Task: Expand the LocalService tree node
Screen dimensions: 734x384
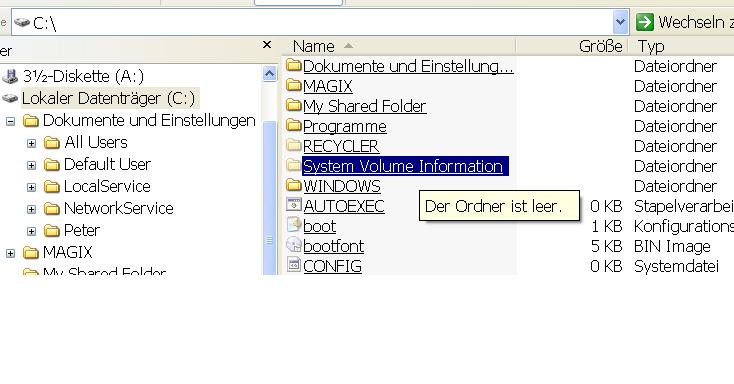Action: [x=31, y=187]
